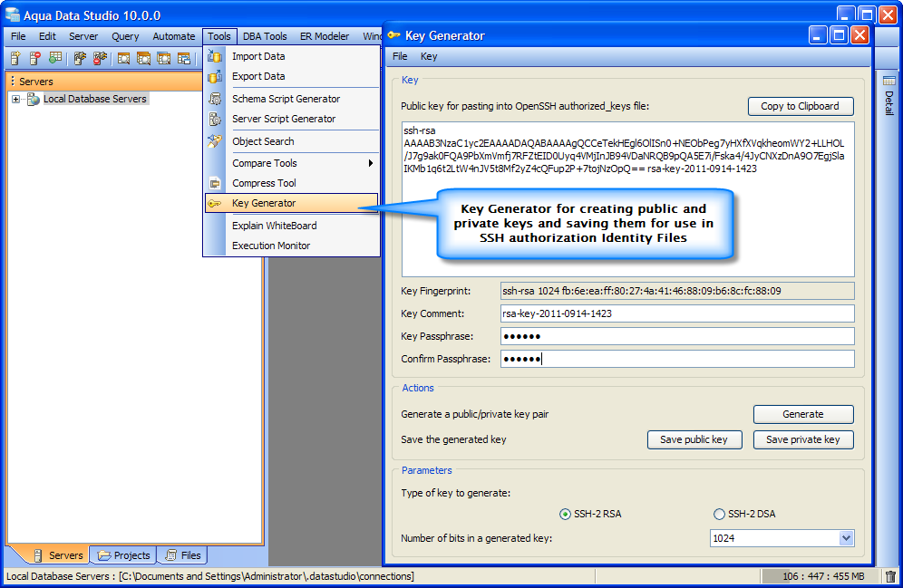Click the Key Comment input field
The height and width of the screenshot is (588, 903).
point(677,313)
